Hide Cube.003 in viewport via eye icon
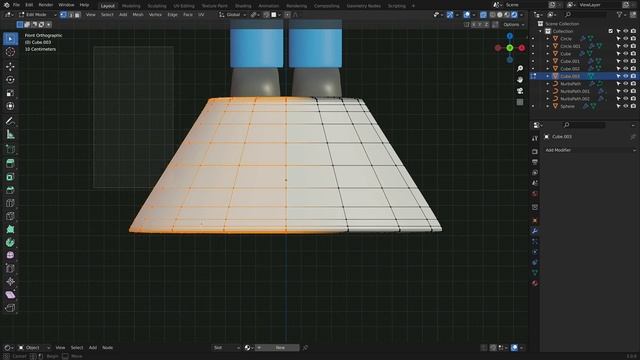The height and width of the screenshot is (360, 640). 625,76
